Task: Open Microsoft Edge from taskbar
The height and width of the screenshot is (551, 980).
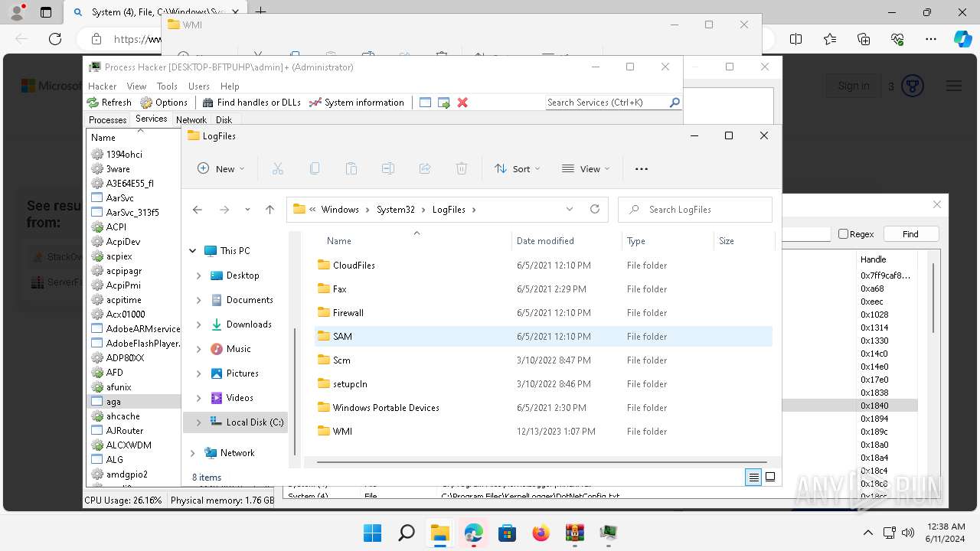Action: point(473,533)
